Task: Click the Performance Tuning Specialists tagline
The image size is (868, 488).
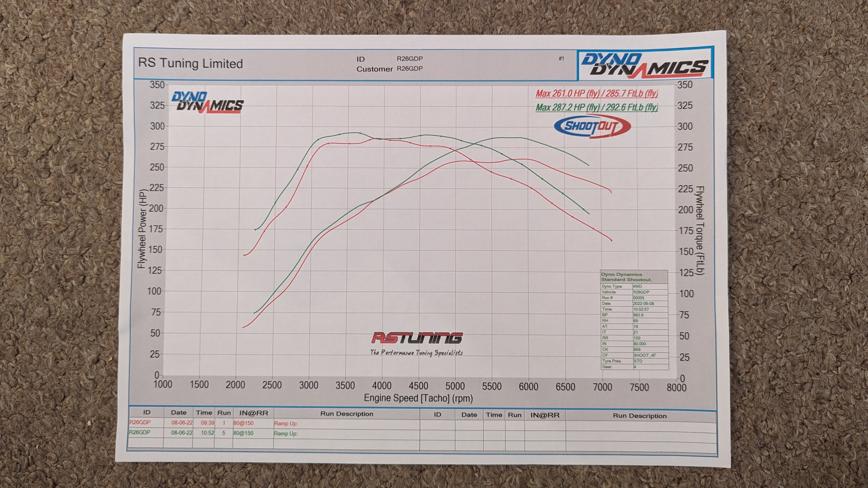Action: (417, 353)
